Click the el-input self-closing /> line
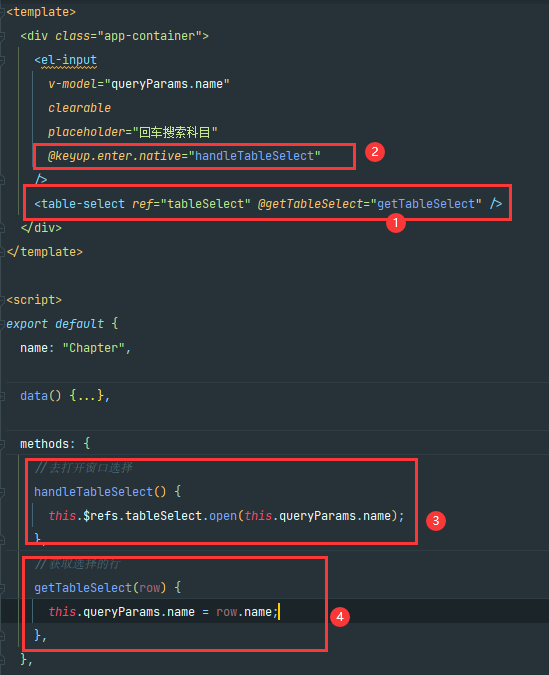 coord(41,179)
